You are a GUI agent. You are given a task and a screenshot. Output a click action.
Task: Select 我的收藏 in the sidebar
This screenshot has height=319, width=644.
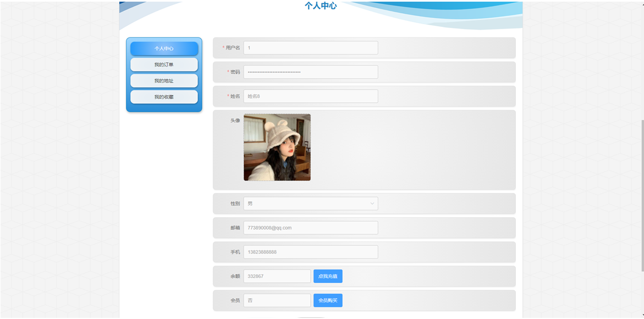pos(164,97)
